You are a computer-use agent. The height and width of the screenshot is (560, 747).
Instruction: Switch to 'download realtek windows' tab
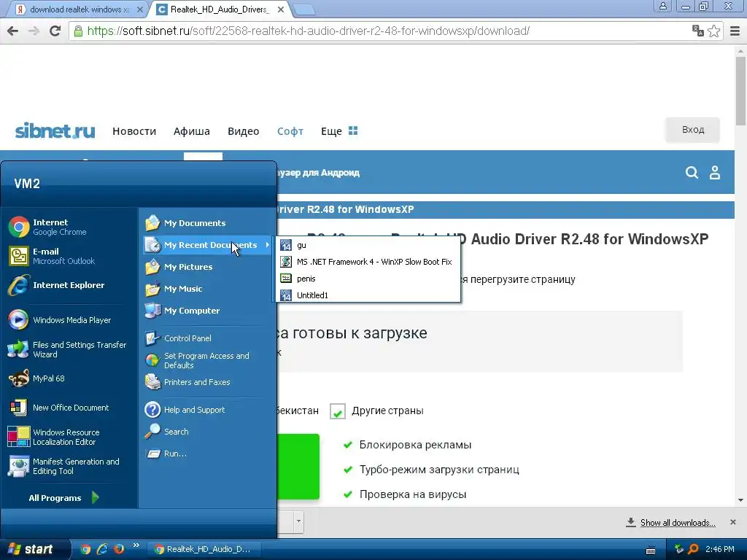coord(79,9)
